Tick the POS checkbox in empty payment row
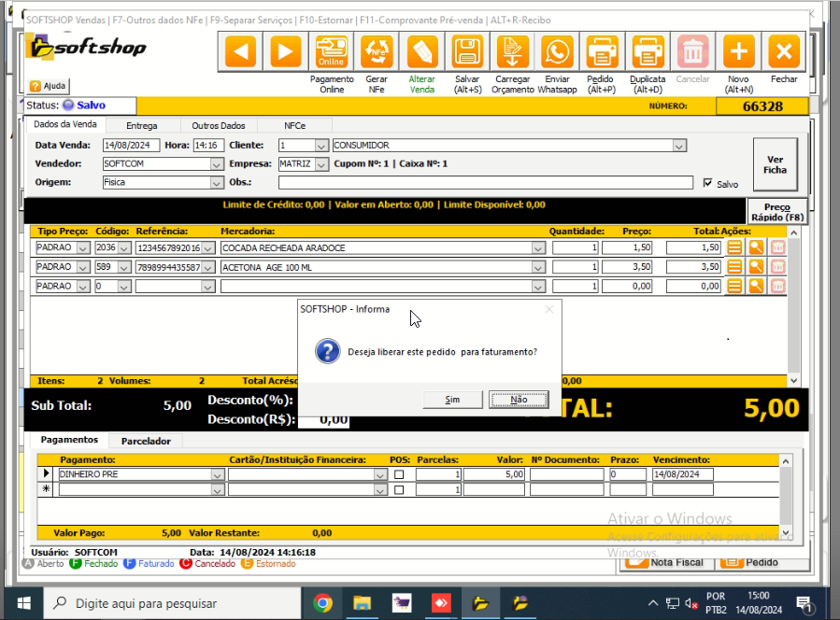The image size is (840, 620). click(399, 489)
